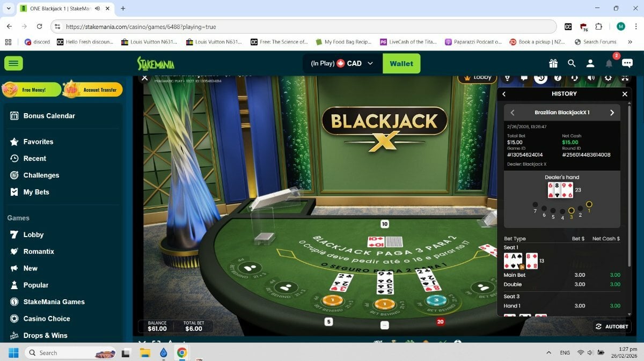
Task: Mute the game sound speaker
Action: pos(591,78)
